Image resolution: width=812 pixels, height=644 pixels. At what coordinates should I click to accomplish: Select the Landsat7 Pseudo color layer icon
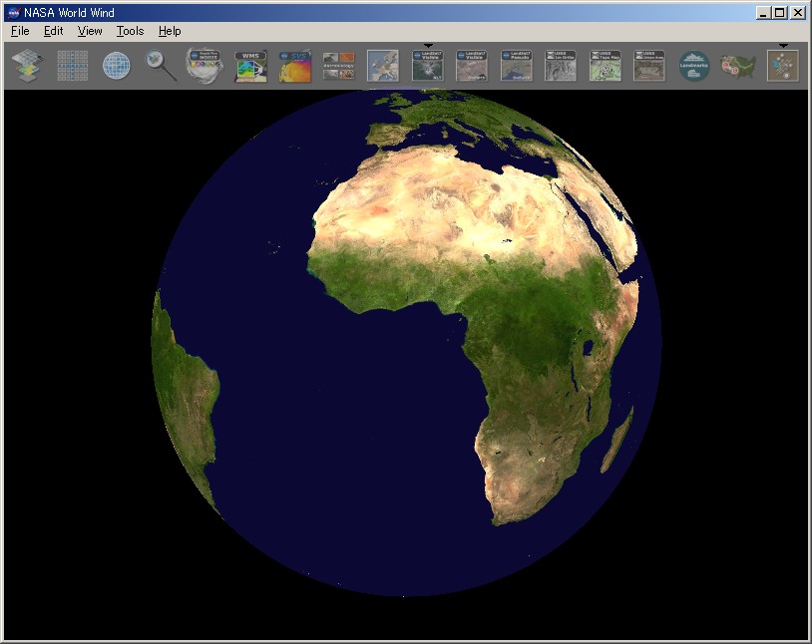[517, 65]
